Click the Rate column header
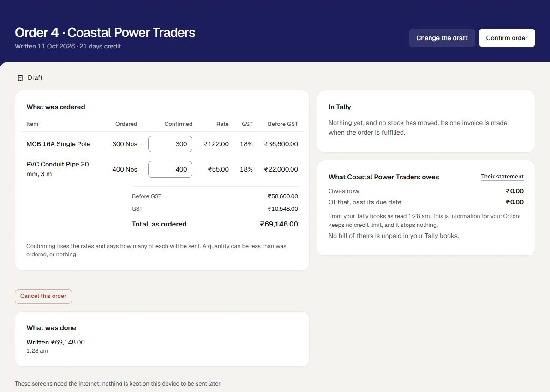Screen dimensions: 550x392 click(x=222, y=124)
